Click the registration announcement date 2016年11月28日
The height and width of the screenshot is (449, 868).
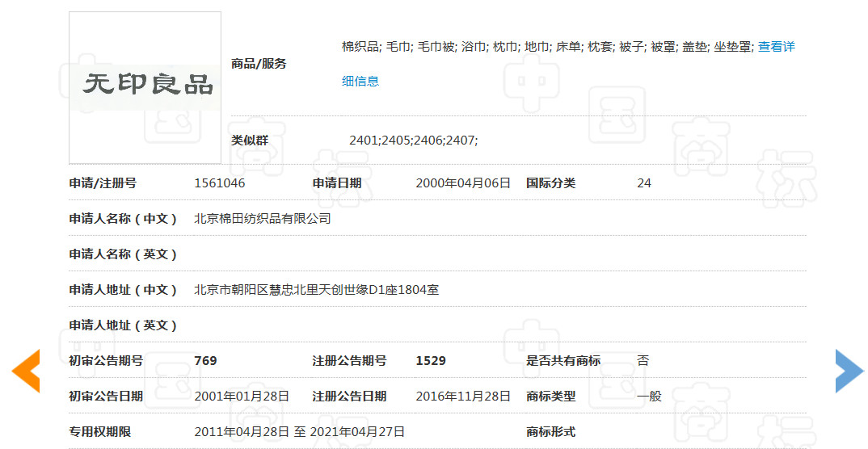[x=463, y=397]
